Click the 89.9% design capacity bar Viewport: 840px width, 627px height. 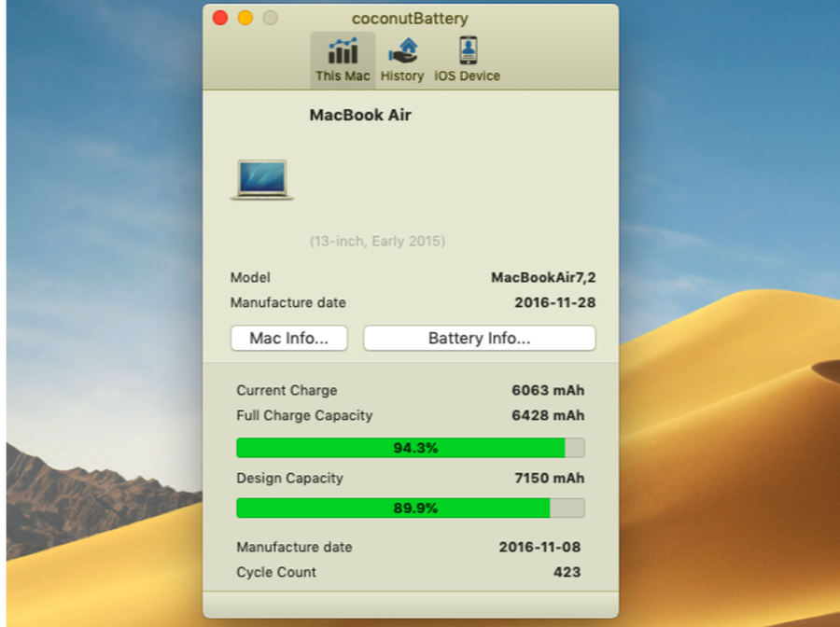(410, 509)
